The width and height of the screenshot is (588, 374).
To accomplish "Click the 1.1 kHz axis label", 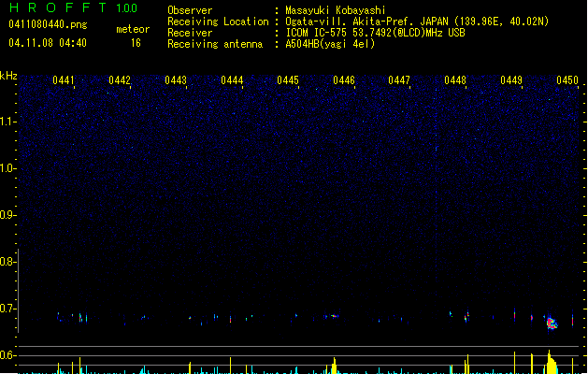I will 7,122.
